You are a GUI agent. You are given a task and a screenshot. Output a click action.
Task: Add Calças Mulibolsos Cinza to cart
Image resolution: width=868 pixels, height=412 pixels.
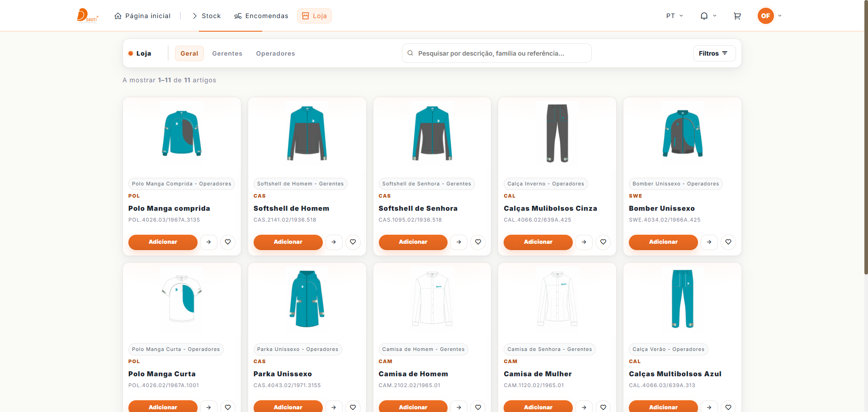point(538,242)
